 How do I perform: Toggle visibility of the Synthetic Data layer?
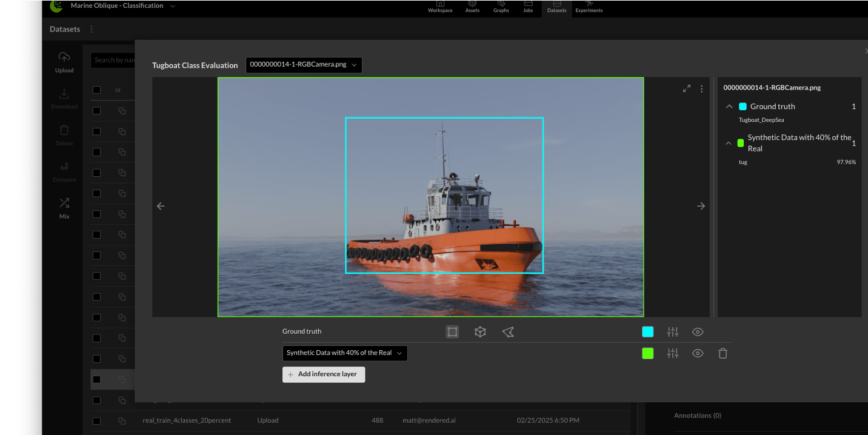[698, 353]
